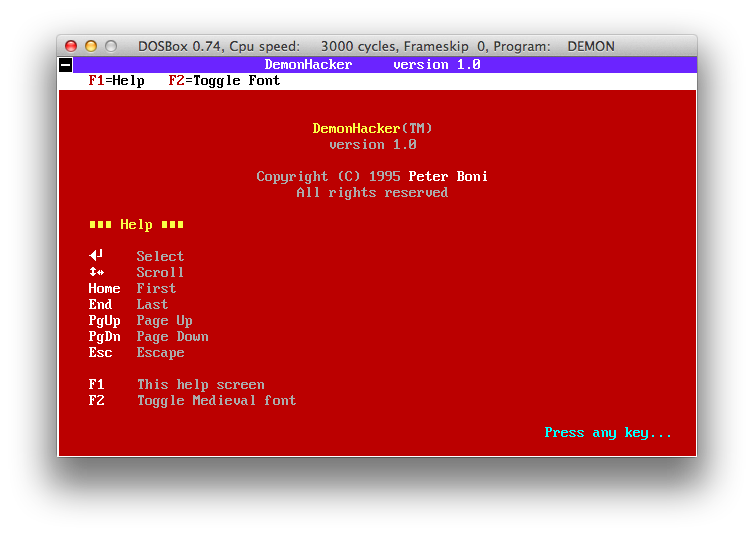This screenshot has width=754, height=536.
Task: Click the 'PgDn' key label
Action: [104, 337]
